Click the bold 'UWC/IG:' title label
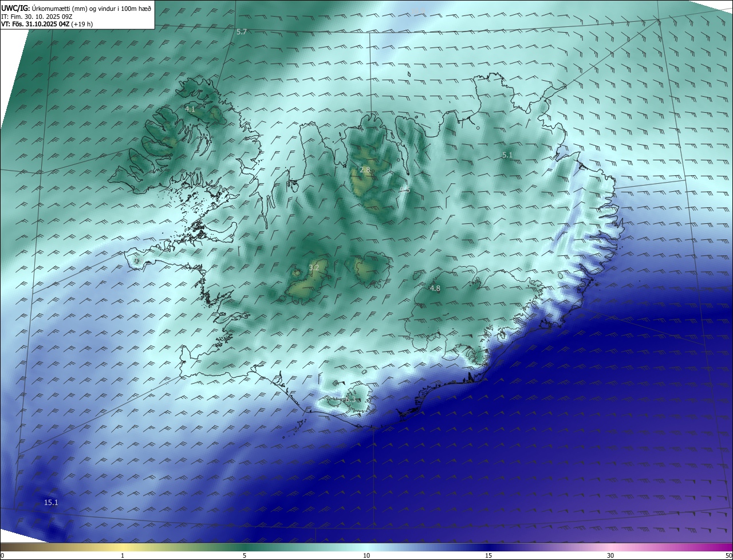Viewport: 733px width, 560px height. click(15, 9)
